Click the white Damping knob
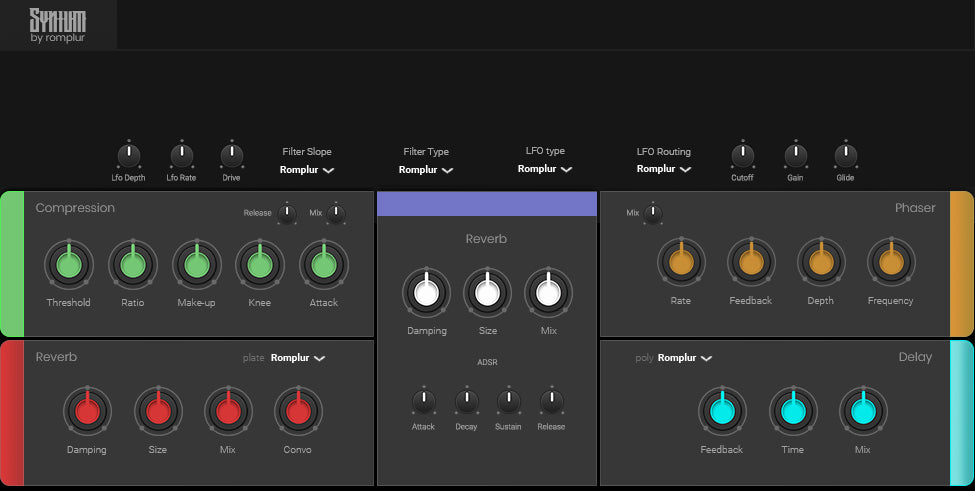 coord(427,293)
